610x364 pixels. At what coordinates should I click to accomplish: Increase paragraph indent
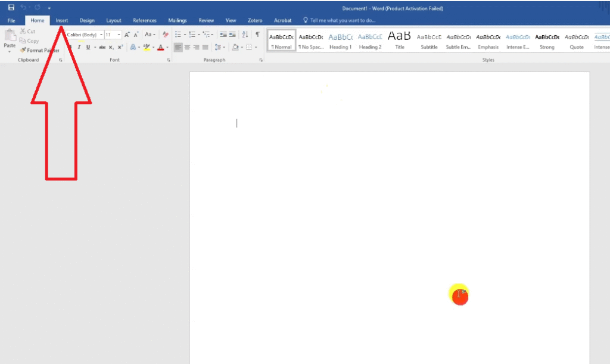pyautogui.click(x=232, y=35)
